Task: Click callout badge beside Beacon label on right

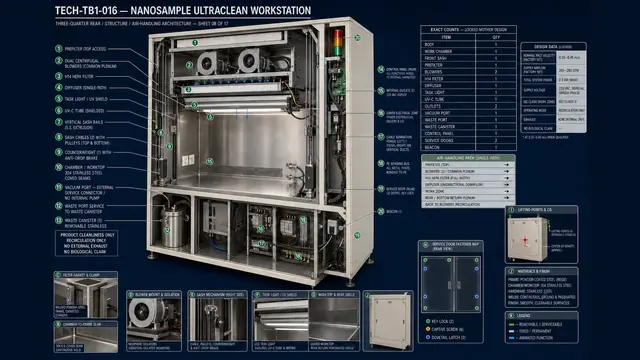Action: [381, 211]
